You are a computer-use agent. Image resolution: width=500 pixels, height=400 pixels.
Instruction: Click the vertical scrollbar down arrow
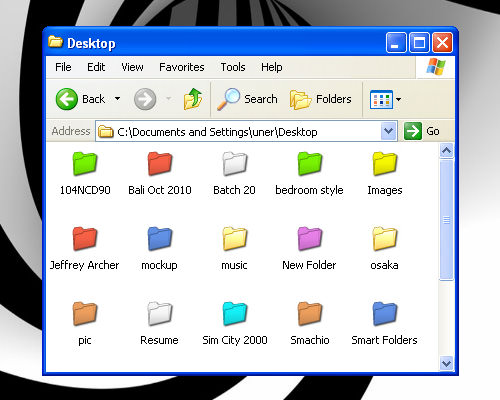(x=446, y=363)
